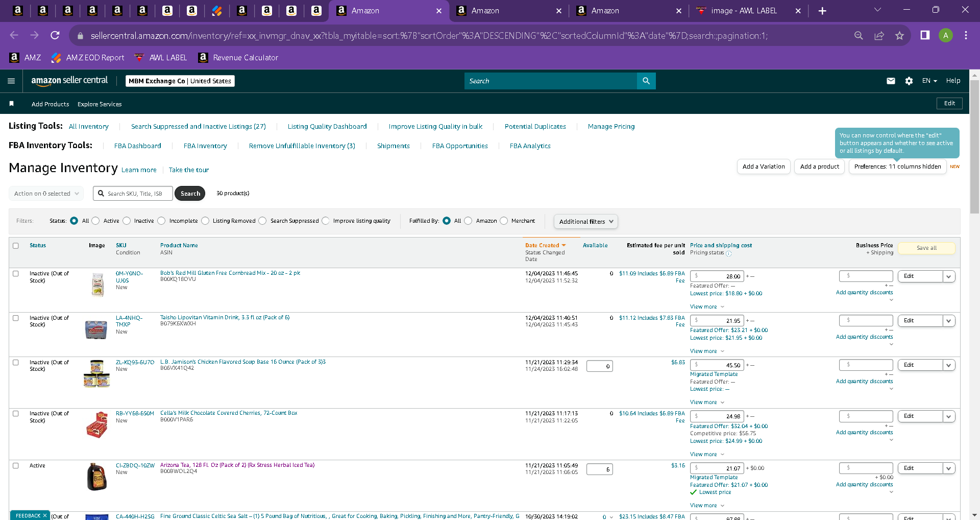Open the Chrome three-dot menu
This screenshot has width=980, height=520.
[966, 35]
